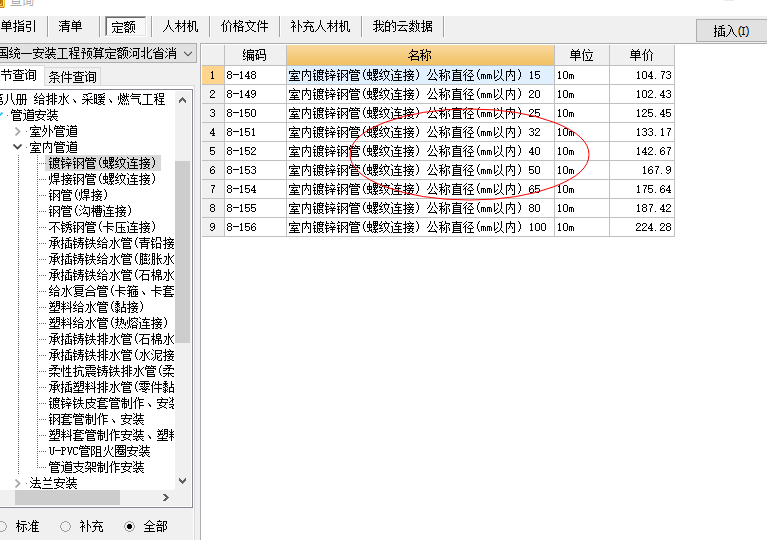Select tree item 镀锌钢管(螺纹连接)

click(102, 163)
